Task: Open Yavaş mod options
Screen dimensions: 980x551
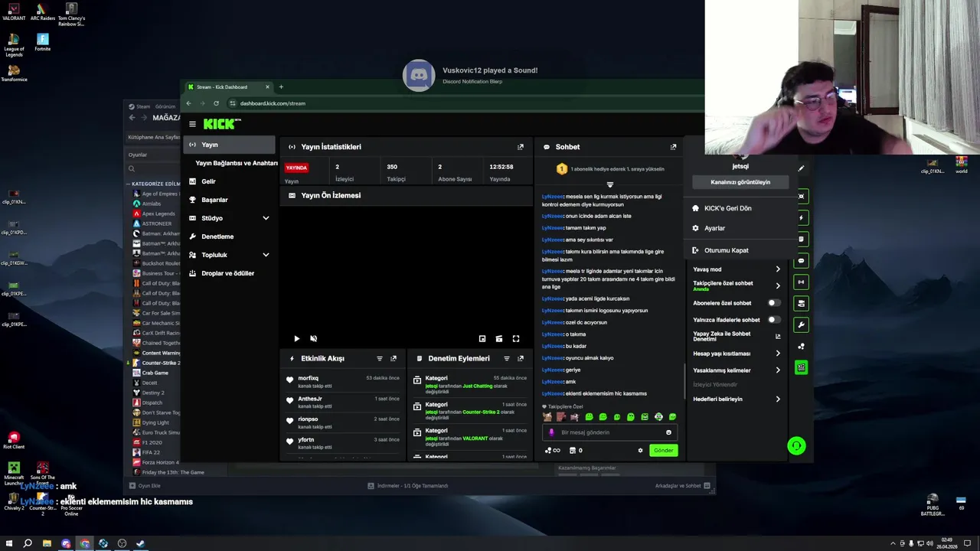Action: point(737,269)
